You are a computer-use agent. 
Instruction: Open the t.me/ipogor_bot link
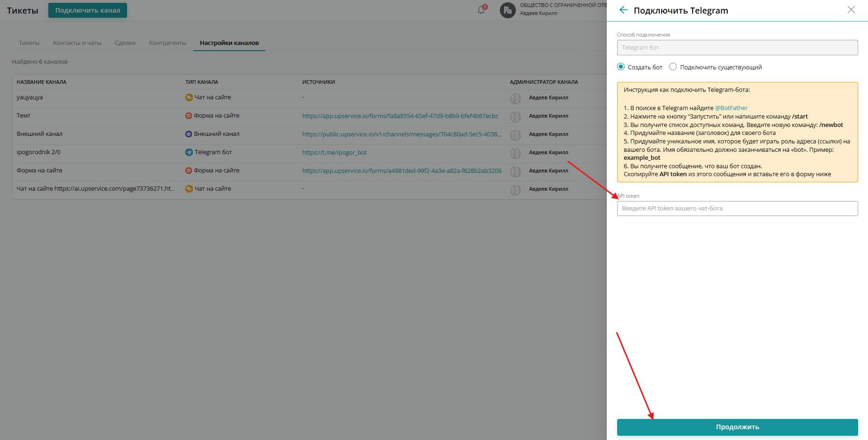click(335, 152)
